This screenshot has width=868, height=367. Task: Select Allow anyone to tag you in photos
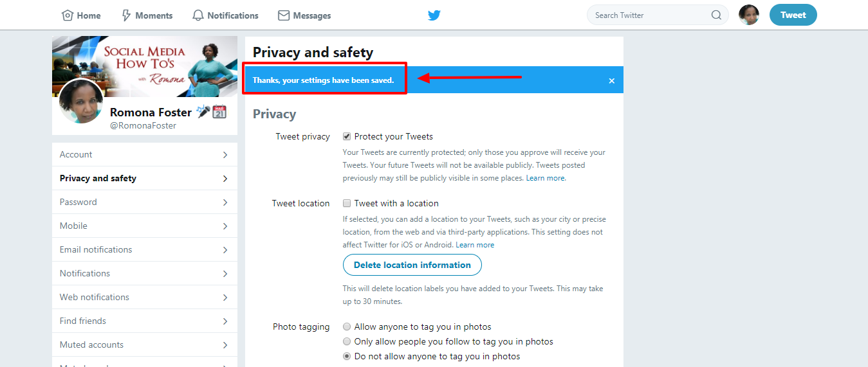(x=347, y=327)
